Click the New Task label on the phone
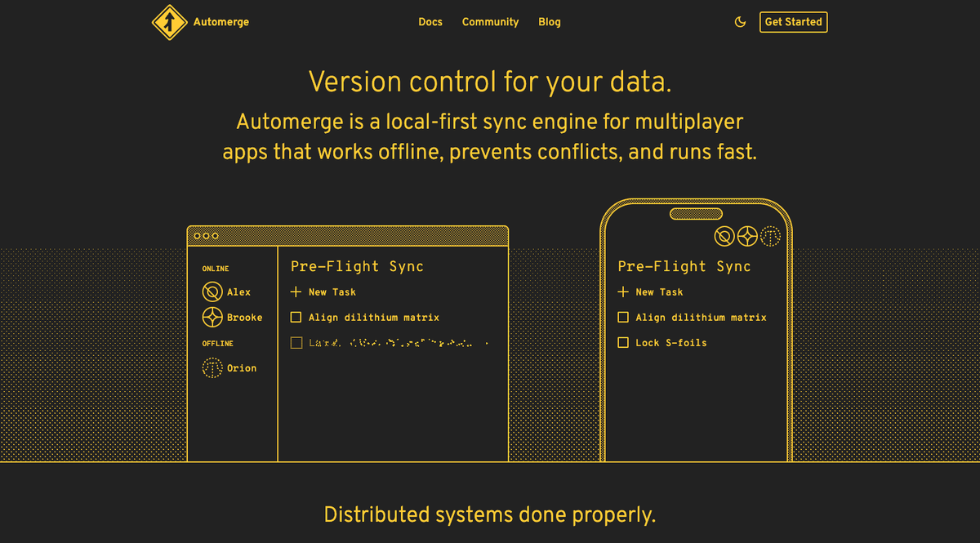This screenshot has height=543, width=980. [x=660, y=292]
